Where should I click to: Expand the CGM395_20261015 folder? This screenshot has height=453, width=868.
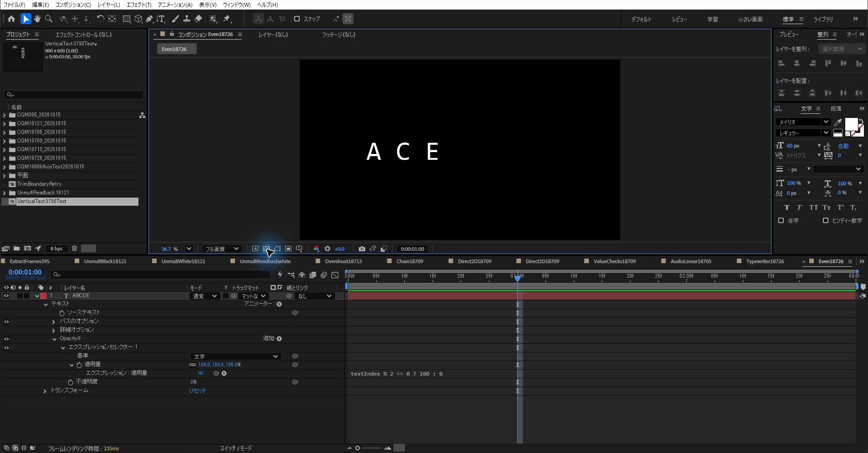[x=5, y=115]
